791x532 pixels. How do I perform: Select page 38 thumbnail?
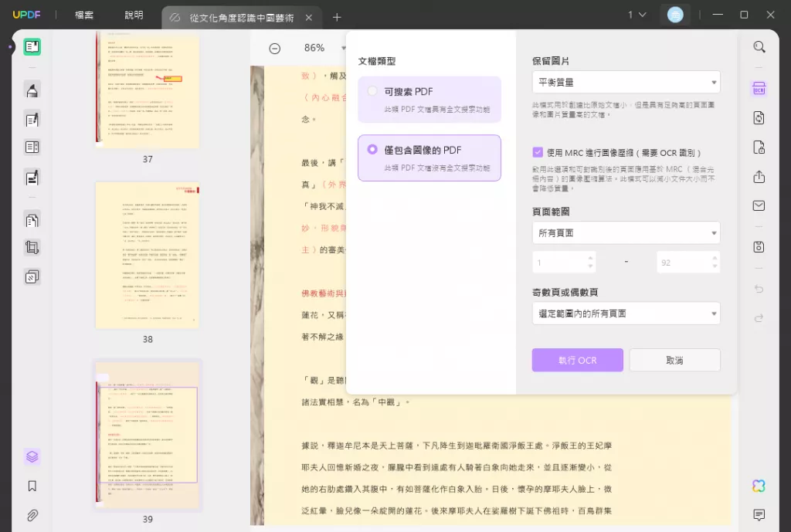click(x=148, y=255)
